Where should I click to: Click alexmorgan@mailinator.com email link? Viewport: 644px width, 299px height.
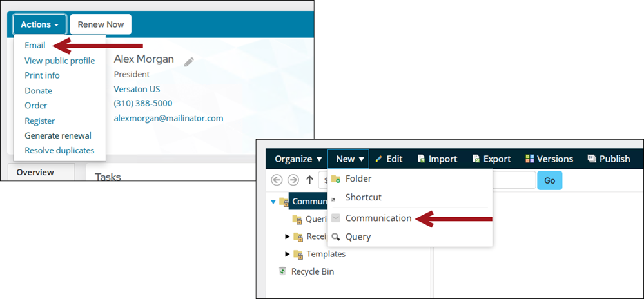(168, 119)
